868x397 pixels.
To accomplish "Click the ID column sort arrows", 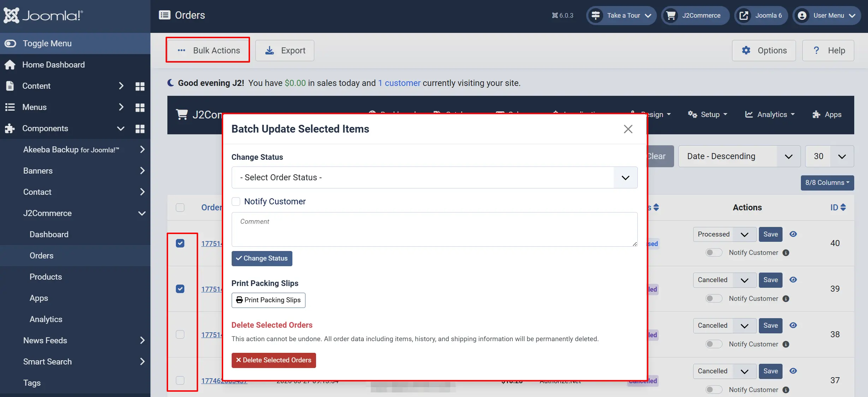I will (x=843, y=208).
